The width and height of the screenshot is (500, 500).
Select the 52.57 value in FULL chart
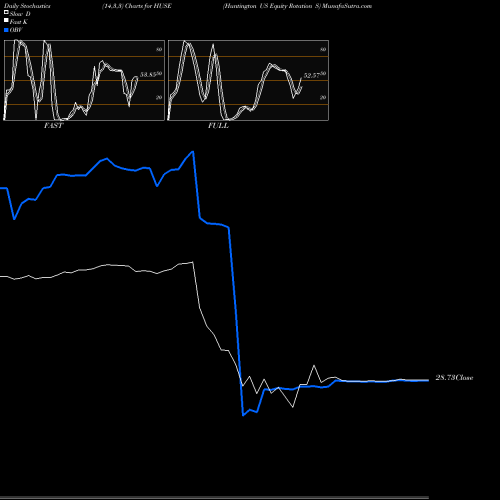tap(312, 76)
